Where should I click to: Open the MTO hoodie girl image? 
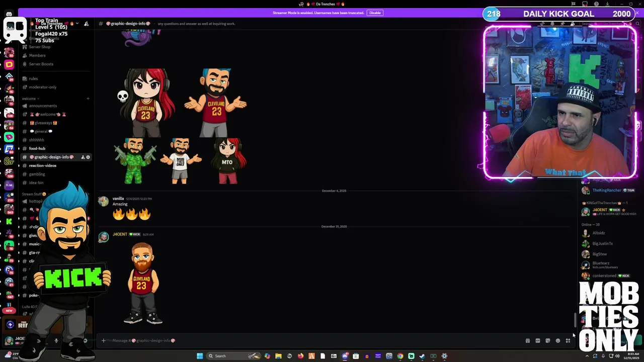tap(229, 161)
